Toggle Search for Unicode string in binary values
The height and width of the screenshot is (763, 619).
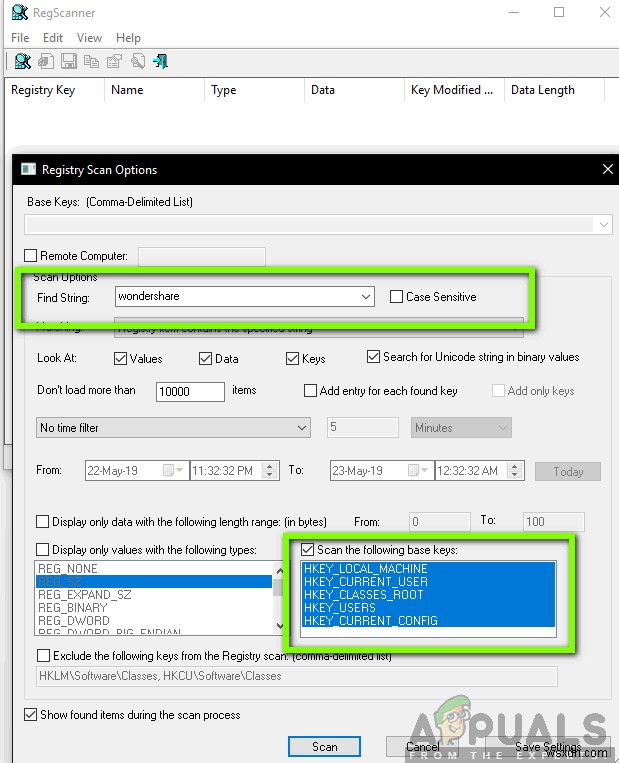tap(373, 357)
